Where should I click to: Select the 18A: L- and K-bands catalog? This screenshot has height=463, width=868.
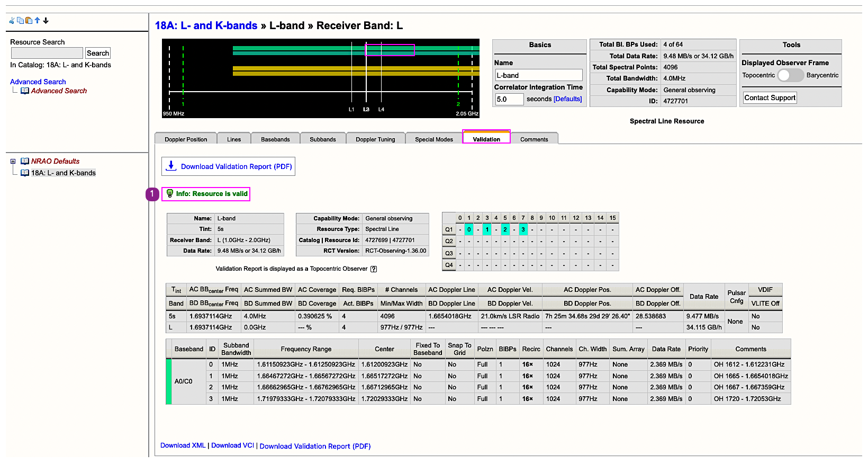coord(64,173)
